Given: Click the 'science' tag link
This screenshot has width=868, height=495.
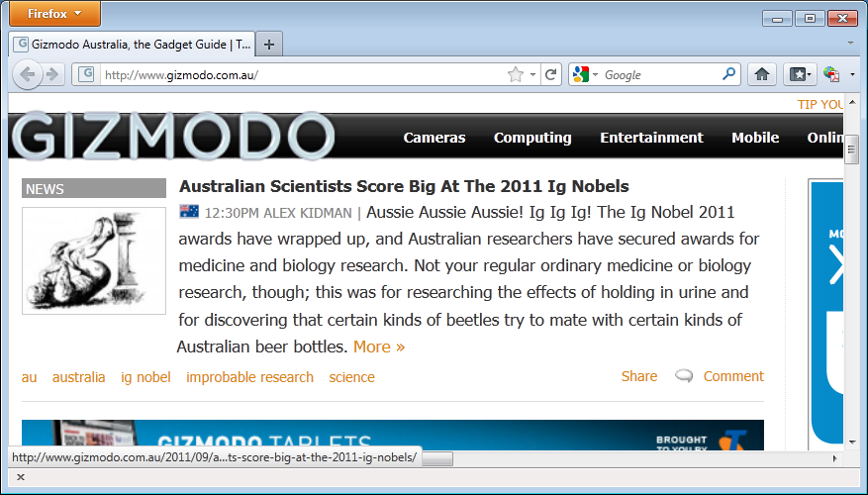Looking at the screenshot, I should point(352,377).
